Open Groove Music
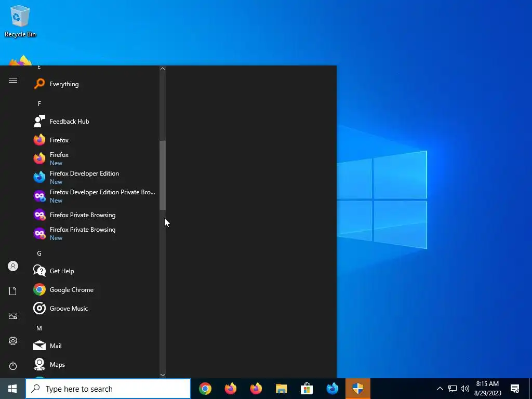This screenshot has height=399, width=532. click(95, 308)
